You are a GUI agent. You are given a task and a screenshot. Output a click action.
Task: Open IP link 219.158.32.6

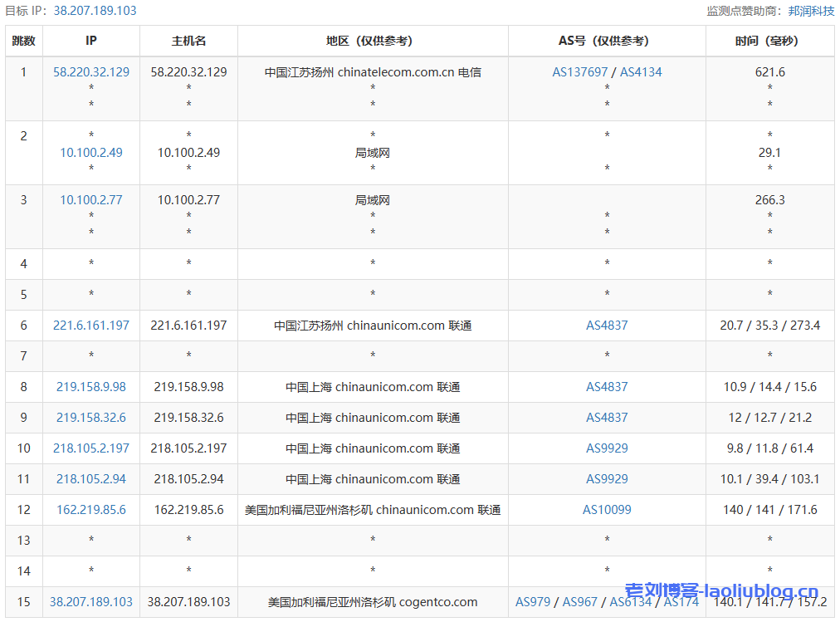click(x=91, y=418)
